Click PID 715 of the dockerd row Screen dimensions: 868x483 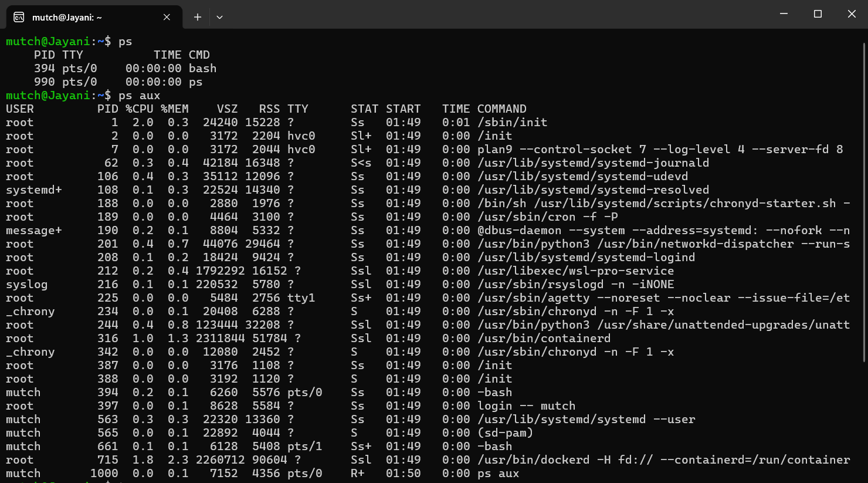108,460
